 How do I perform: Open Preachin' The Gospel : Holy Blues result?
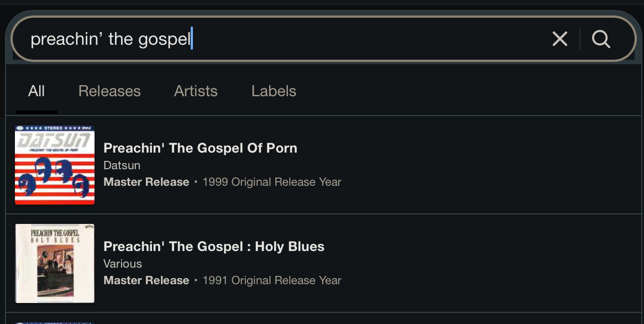pos(214,247)
